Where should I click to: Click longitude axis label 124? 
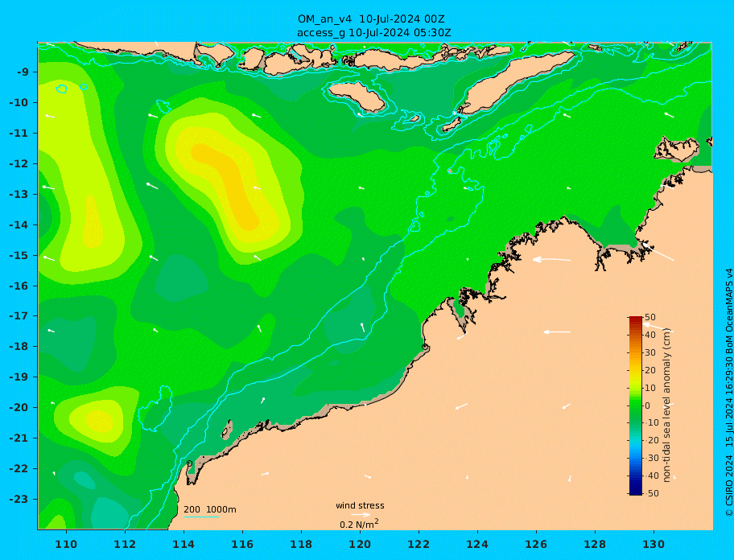(477, 544)
